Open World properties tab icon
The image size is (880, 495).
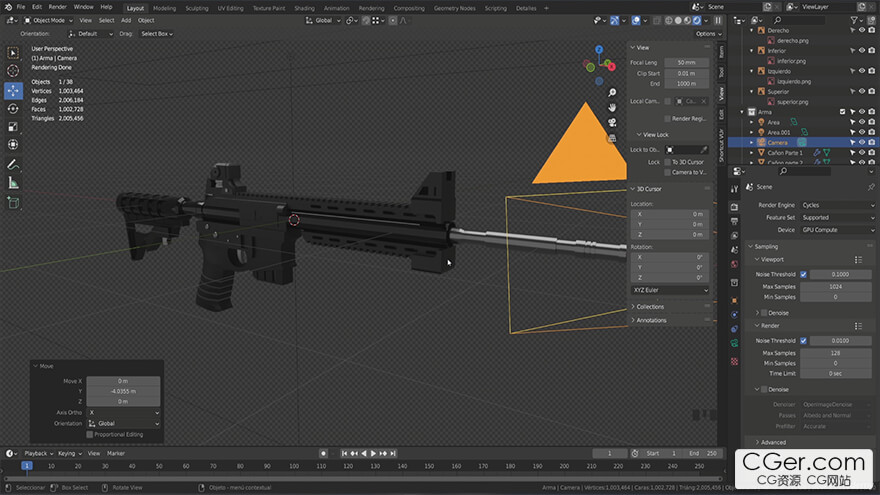tap(734, 264)
